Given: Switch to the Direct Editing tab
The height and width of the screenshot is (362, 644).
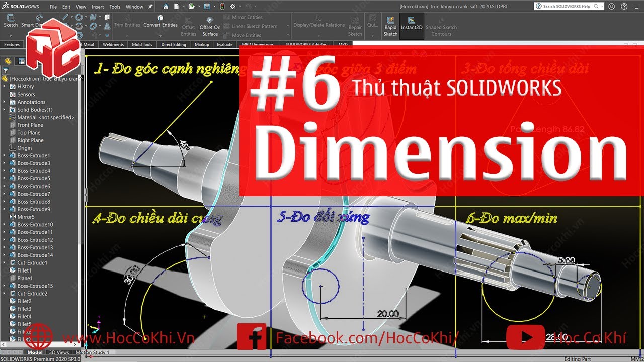Looking at the screenshot, I should [174, 44].
